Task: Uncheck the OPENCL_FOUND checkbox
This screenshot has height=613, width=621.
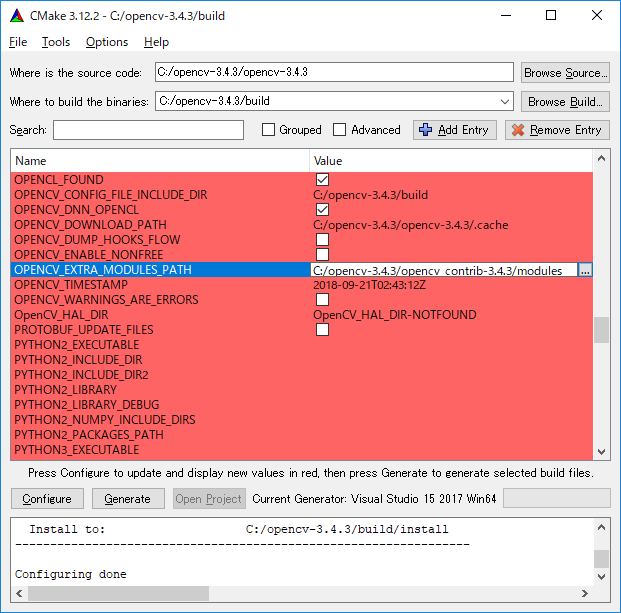Action: pyautogui.click(x=322, y=180)
